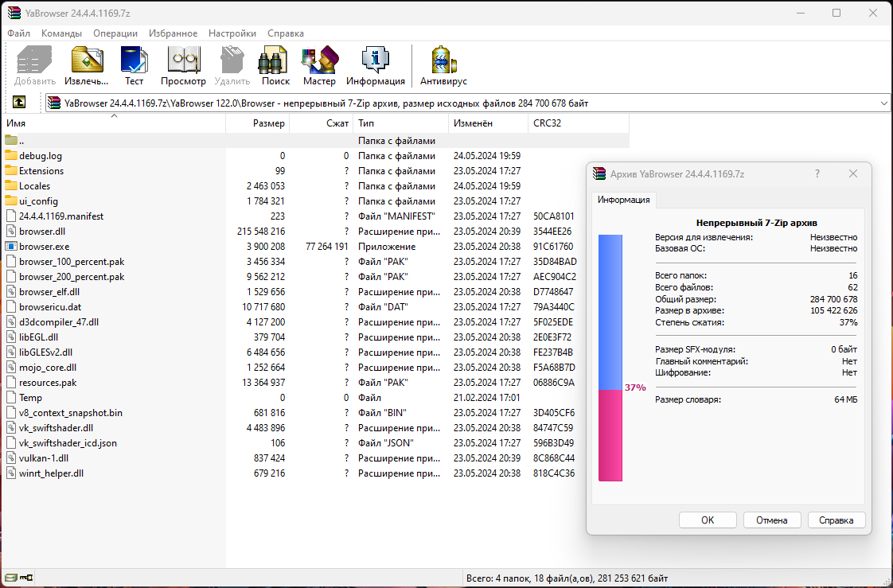Select the Информация tab in dialog

[x=624, y=200]
